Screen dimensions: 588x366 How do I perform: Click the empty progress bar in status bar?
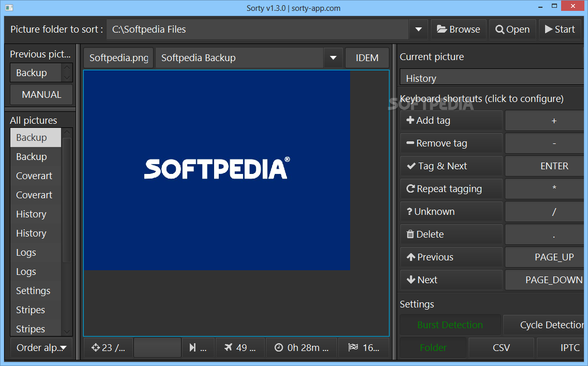tap(157, 347)
